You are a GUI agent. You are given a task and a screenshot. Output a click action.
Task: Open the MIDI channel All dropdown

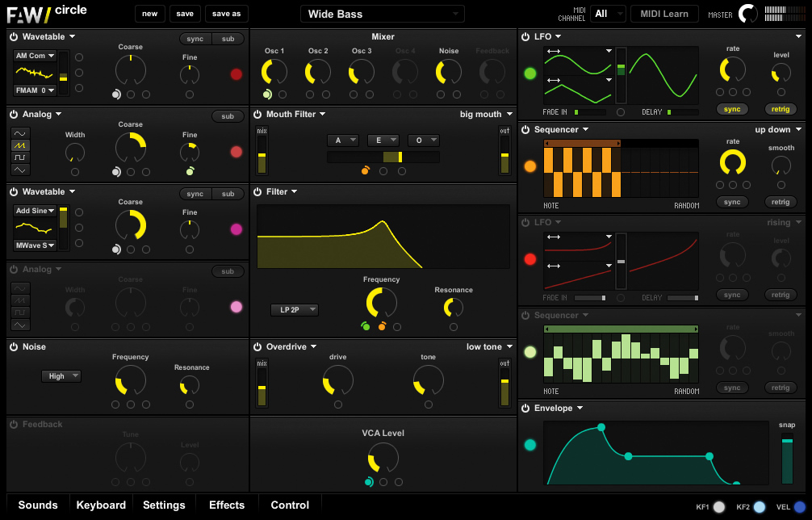(x=608, y=14)
